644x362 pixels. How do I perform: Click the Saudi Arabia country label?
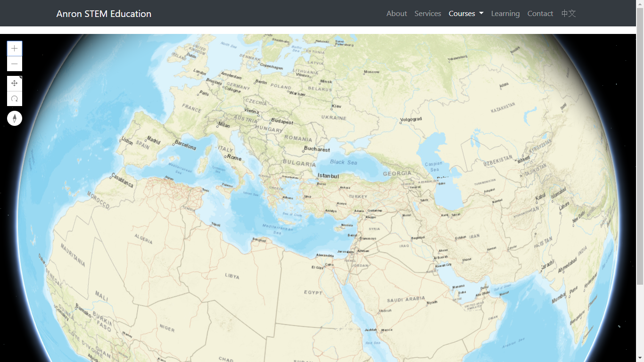[406, 300]
